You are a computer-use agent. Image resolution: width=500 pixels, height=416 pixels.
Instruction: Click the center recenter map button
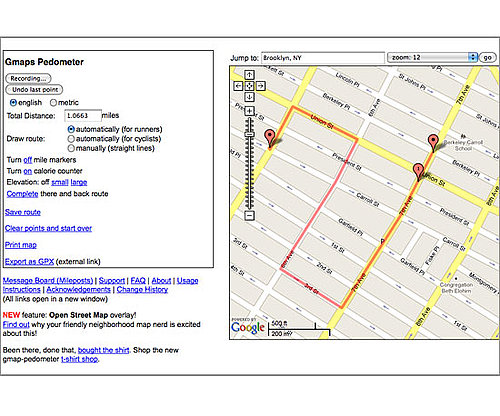249,86
